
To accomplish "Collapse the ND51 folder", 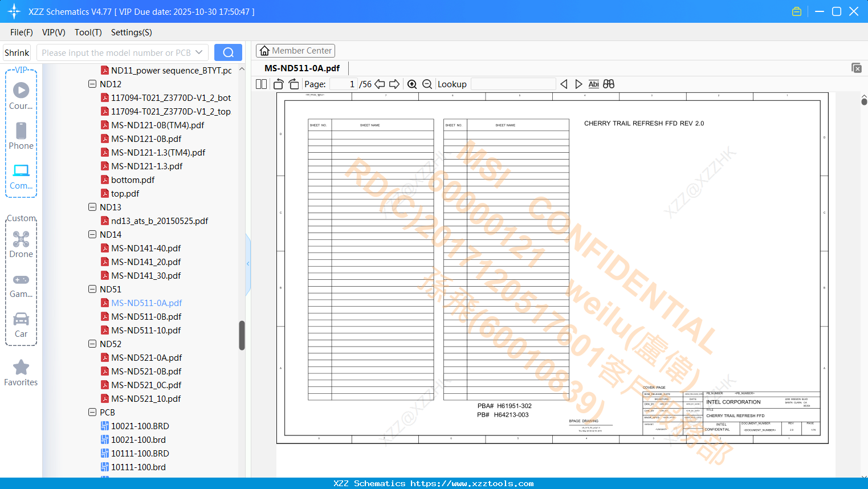I will (92, 289).
